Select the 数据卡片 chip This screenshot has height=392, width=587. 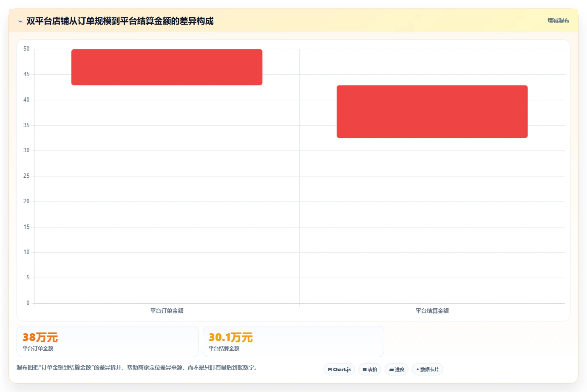[x=428, y=369]
